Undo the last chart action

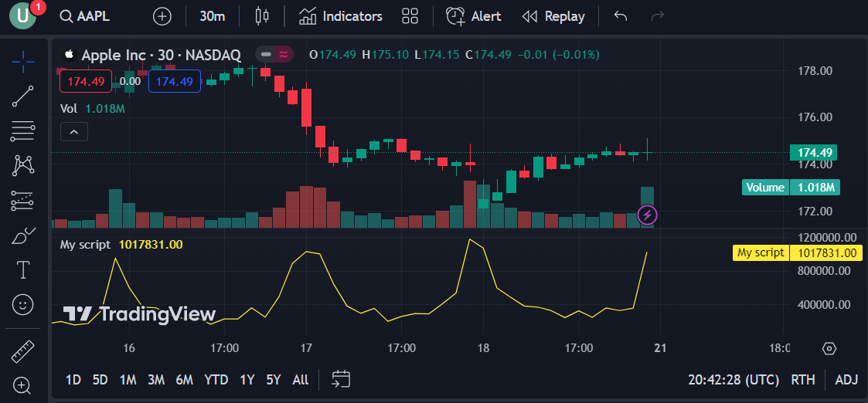click(x=621, y=16)
